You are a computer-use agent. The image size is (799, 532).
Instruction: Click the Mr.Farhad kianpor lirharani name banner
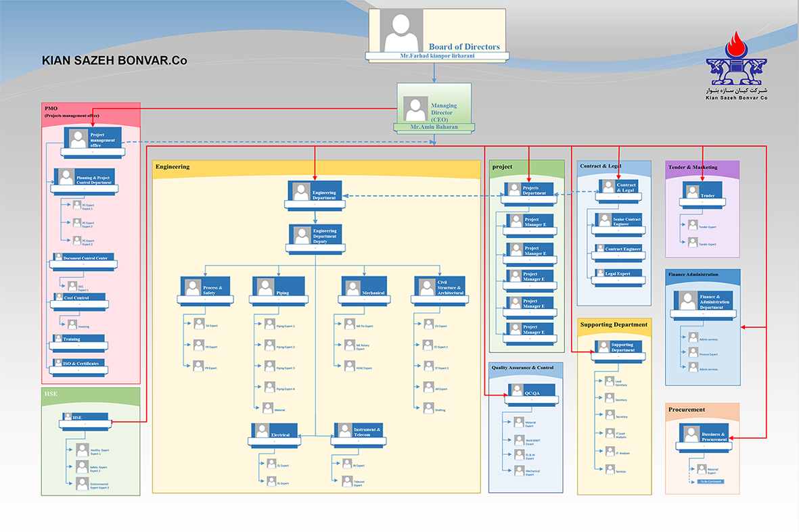click(x=436, y=55)
